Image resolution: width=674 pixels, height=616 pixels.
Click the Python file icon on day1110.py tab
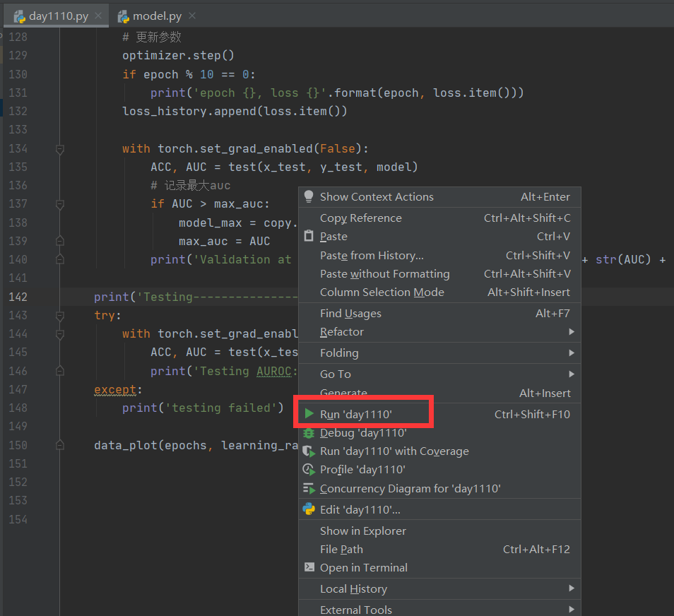point(19,16)
